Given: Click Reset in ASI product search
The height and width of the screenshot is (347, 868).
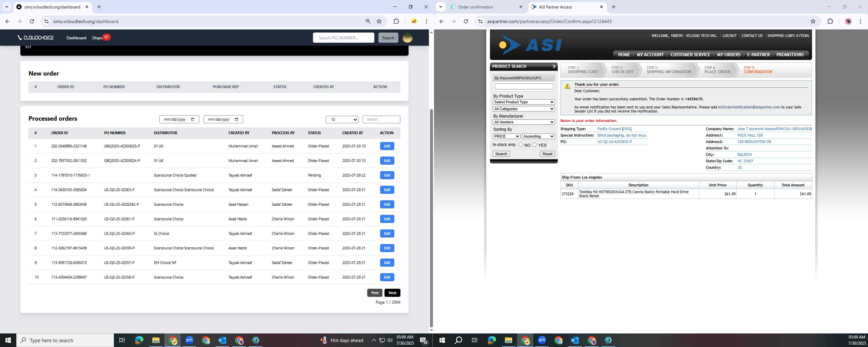Looking at the screenshot, I should click(x=547, y=154).
